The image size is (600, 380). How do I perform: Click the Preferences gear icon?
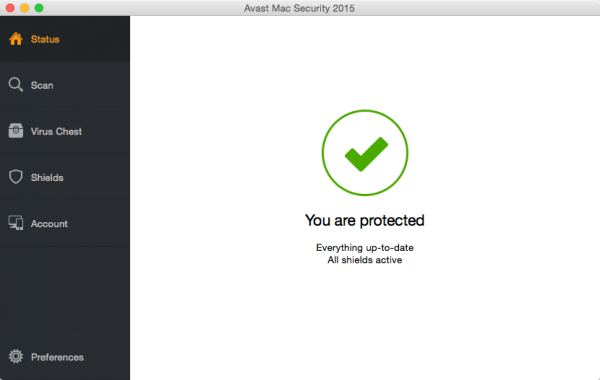tap(16, 356)
